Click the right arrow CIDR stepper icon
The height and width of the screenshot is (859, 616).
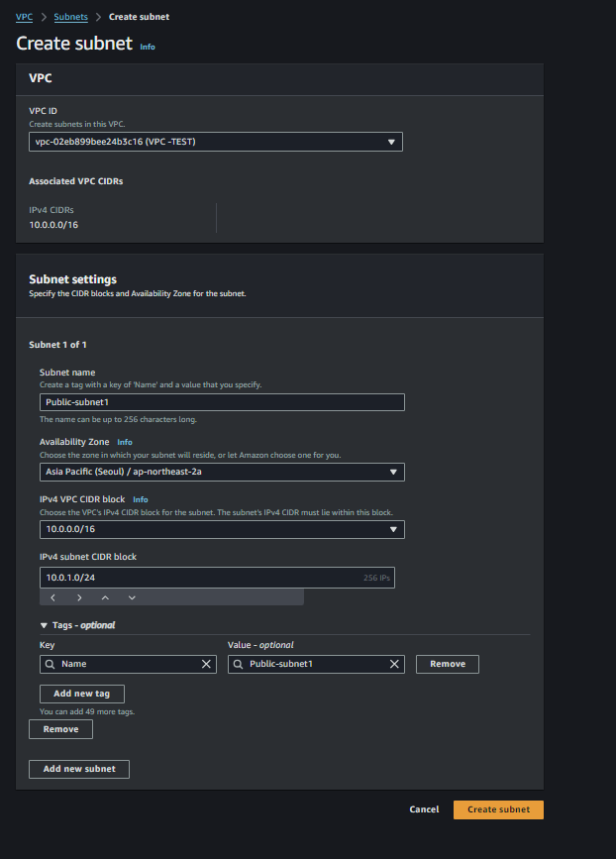[x=79, y=597]
